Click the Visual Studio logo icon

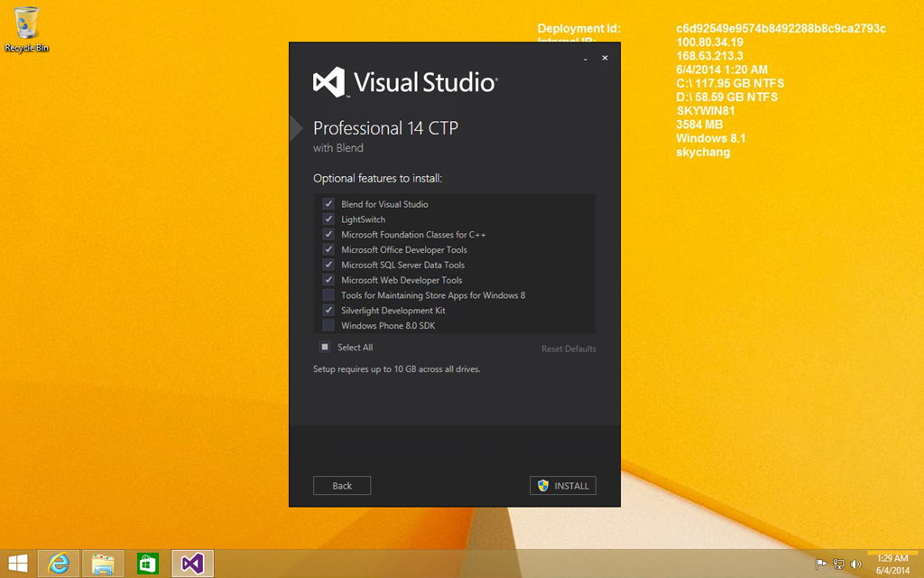tap(329, 82)
